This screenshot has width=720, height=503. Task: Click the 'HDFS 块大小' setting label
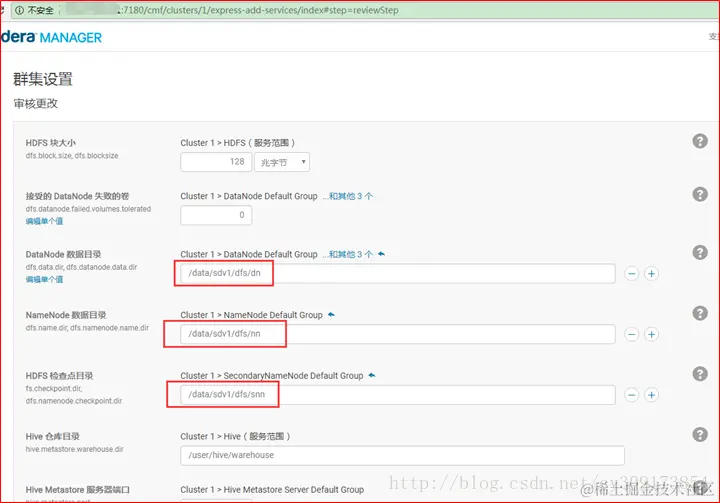pyautogui.click(x=51, y=143)
